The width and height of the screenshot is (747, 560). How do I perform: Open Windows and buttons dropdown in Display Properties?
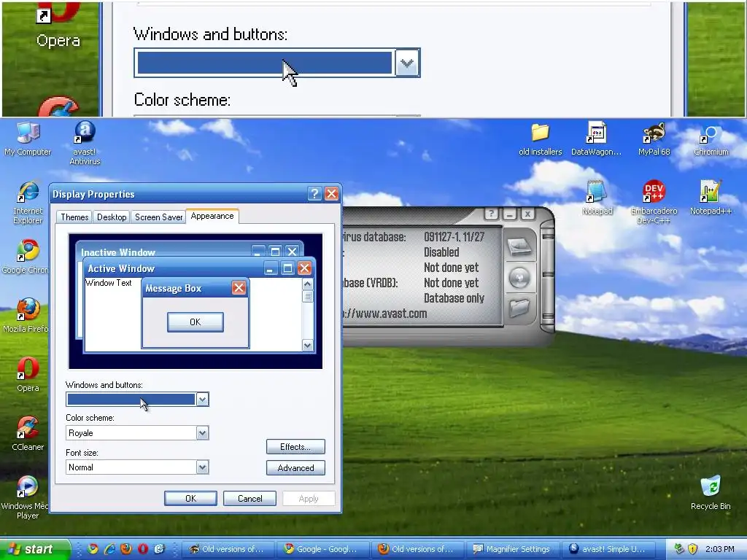[x=202, y=399]
